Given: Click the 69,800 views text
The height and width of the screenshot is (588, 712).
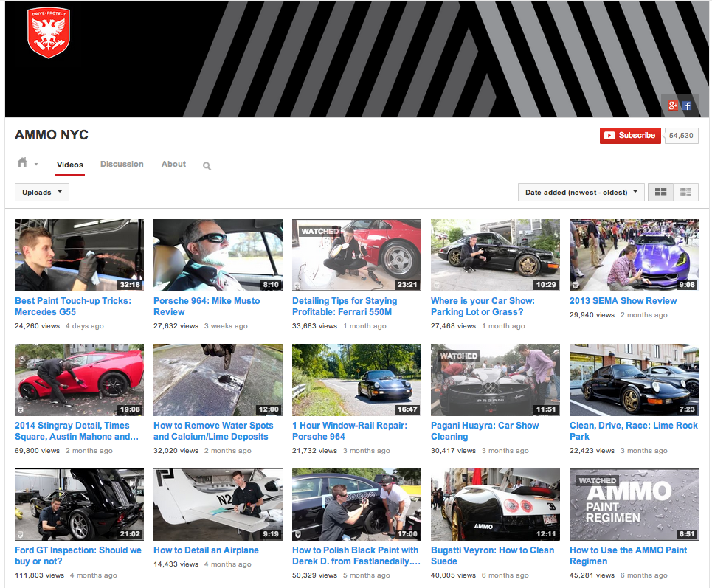Looking at the screenshot, I should click(37, 451).
